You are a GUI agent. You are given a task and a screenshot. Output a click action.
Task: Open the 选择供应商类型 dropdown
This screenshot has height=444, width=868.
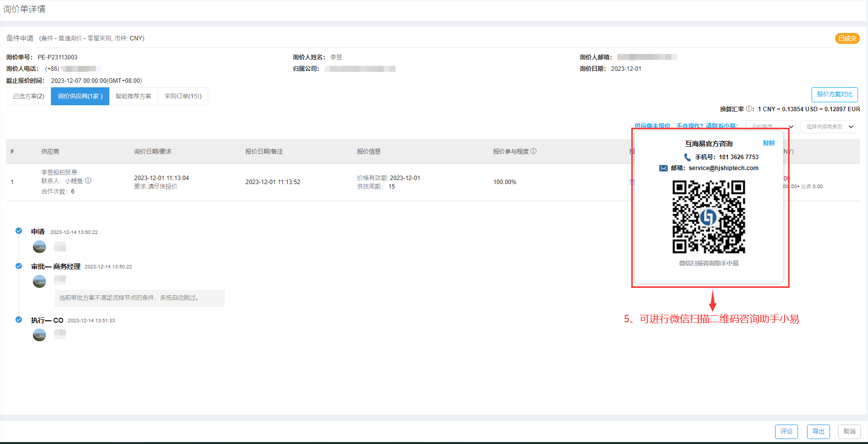(828, 127)
